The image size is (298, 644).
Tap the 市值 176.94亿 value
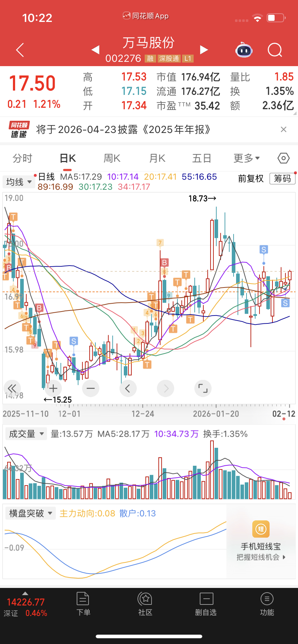[201, 77]
